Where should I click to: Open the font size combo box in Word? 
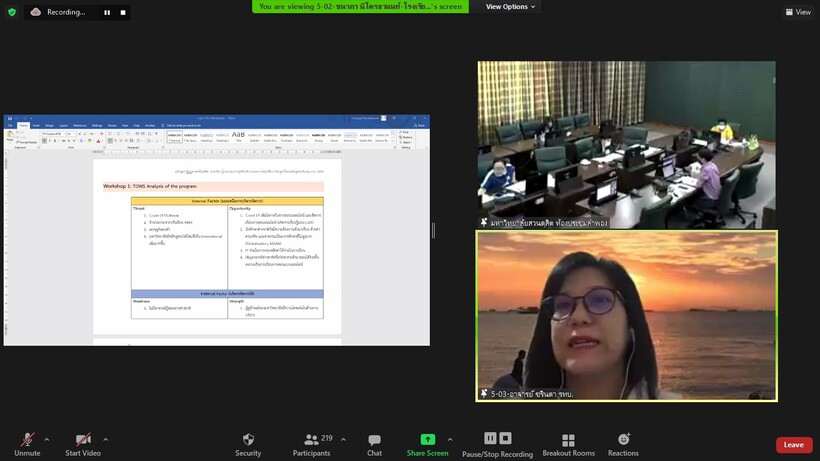pos(71,134)
